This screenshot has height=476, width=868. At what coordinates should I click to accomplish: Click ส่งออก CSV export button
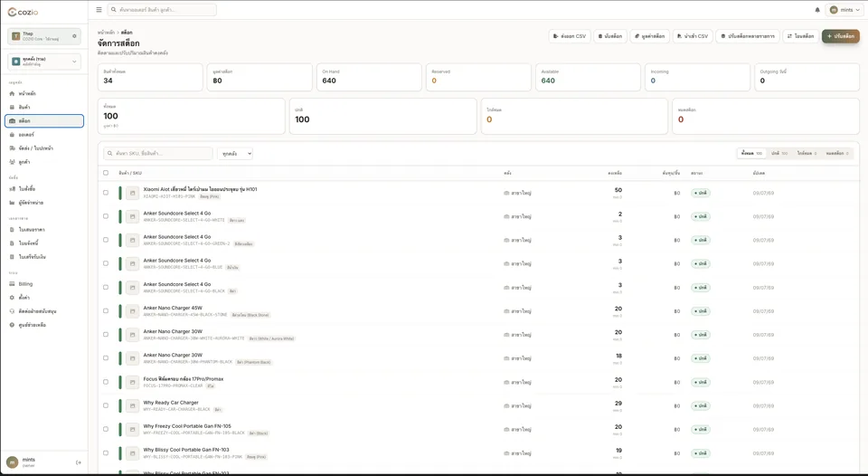[570, 36]
